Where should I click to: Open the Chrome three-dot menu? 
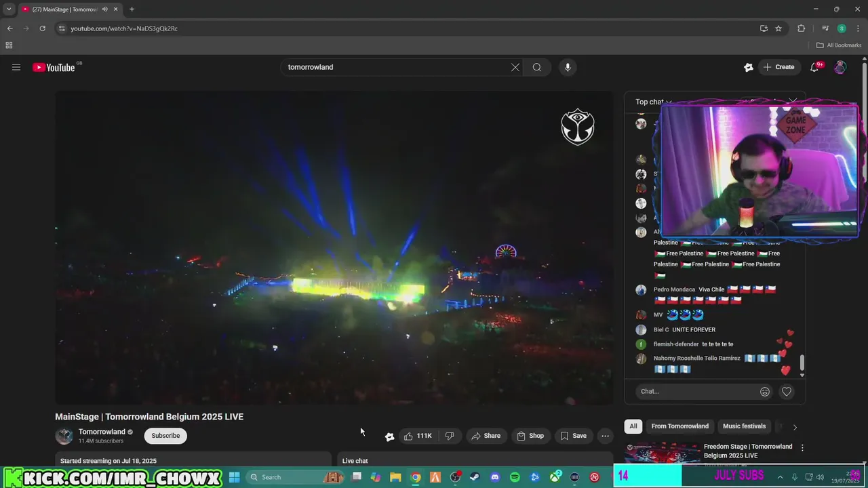click(858, 28)
